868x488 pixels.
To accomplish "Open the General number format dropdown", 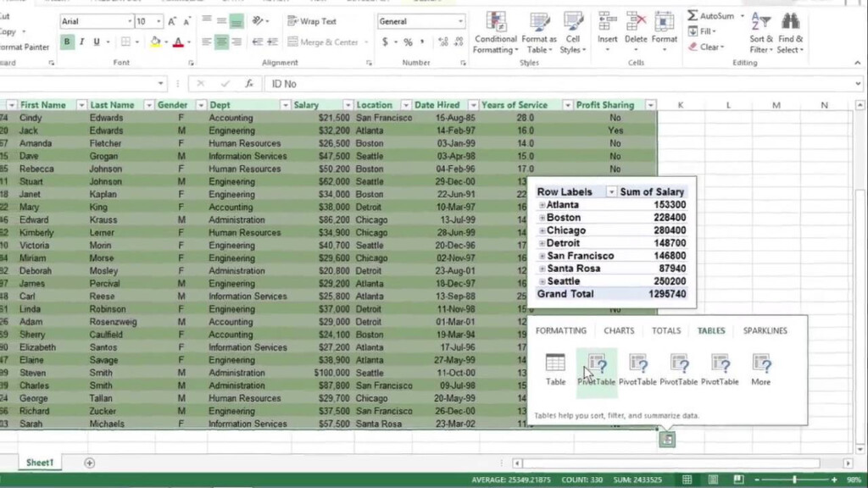I will pos(460,21).
